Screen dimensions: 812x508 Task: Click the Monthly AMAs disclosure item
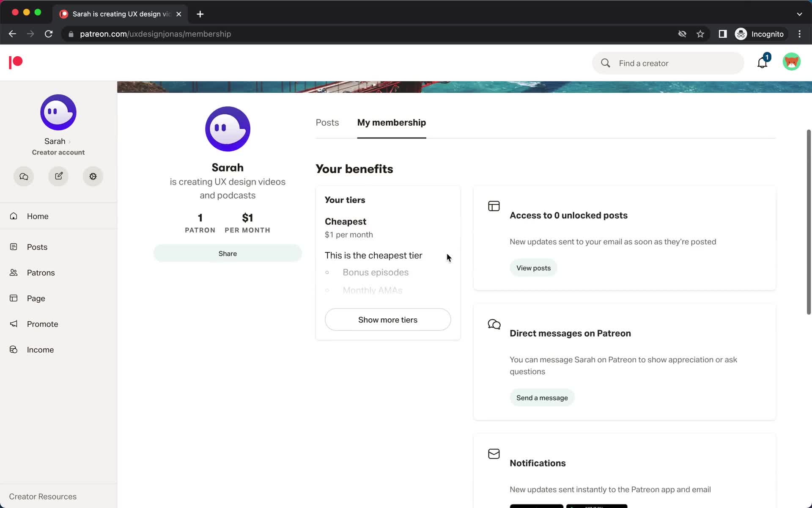click(372, 290)
